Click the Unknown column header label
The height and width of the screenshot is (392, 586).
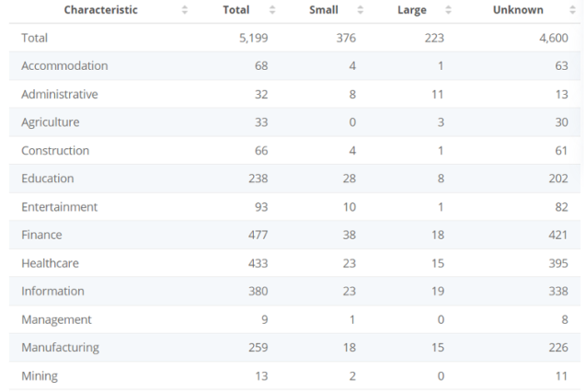tap(518, 10)
